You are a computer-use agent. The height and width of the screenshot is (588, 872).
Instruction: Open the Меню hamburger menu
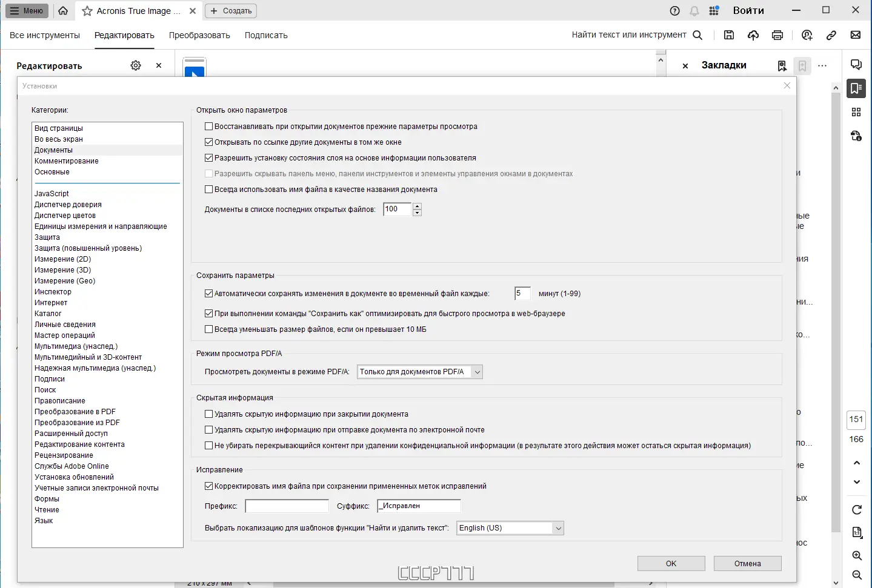pyautogui.click(x=27, y=11)
